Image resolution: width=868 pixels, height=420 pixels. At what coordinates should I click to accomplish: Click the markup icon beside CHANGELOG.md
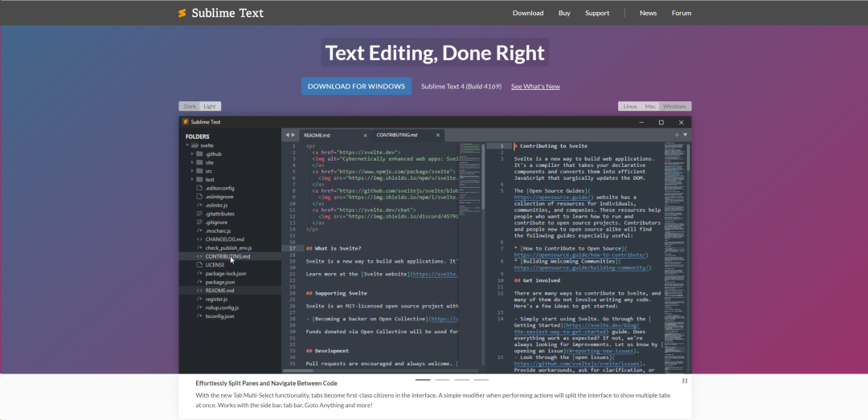pyautogui.click(x=199, y=239)
